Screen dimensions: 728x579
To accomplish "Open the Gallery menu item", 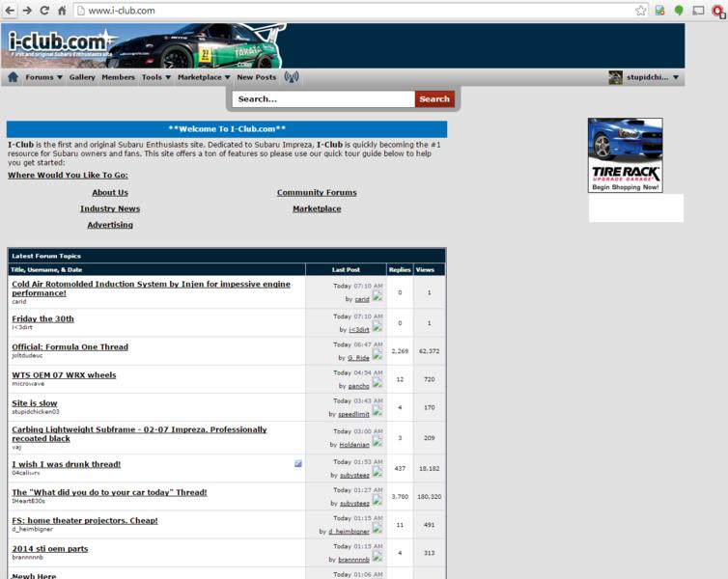I will 82,77.
